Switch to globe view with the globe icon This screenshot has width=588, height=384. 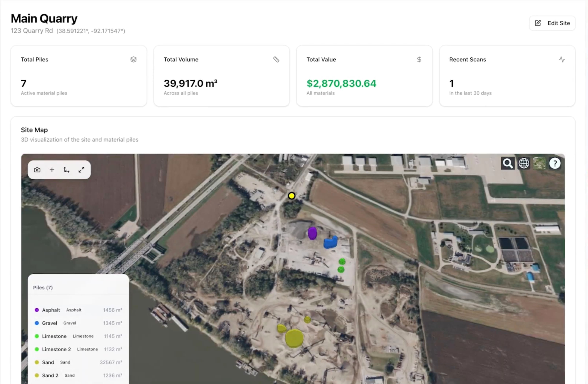(524, 163)
